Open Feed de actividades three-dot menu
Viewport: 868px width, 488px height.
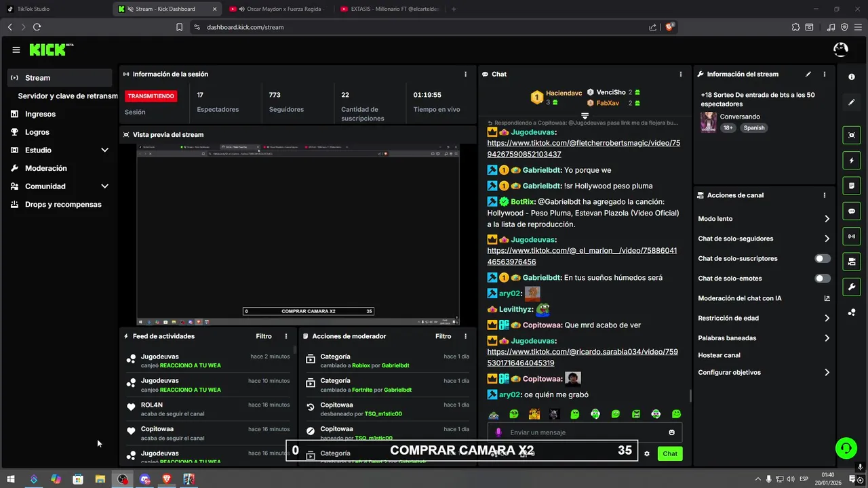[x=286, y=336]
